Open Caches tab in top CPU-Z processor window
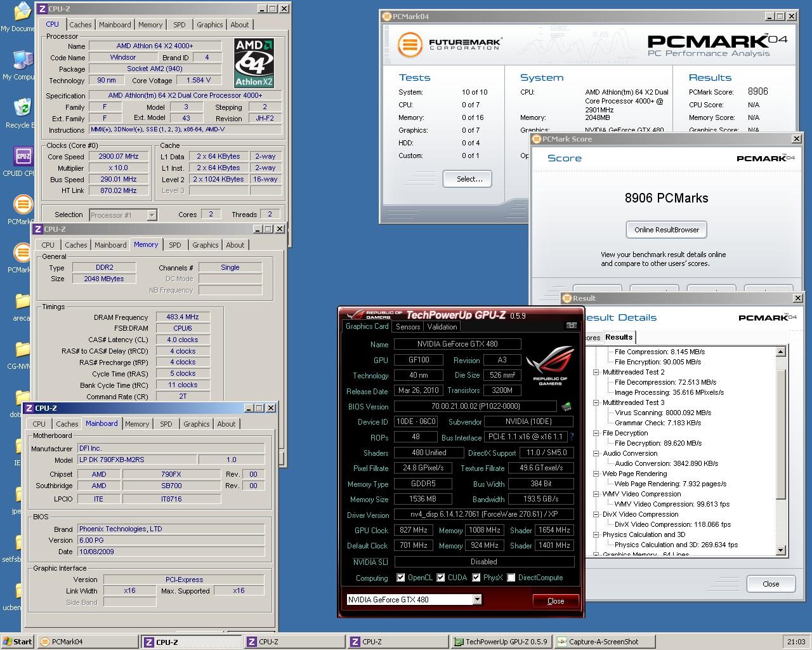Viewport: 812px width, 650px height. click(x=81, y=25)
